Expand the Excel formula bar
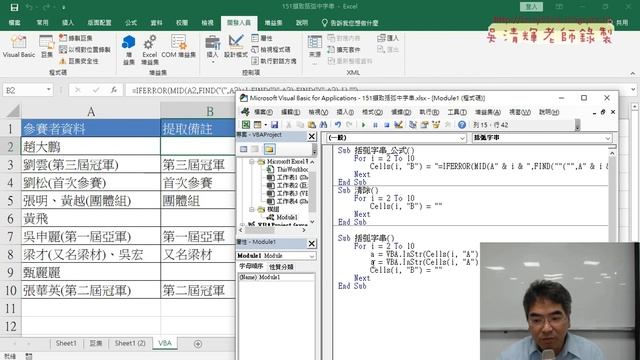The height and width of the screenshot is (360, 640). (x=633, y=89)
